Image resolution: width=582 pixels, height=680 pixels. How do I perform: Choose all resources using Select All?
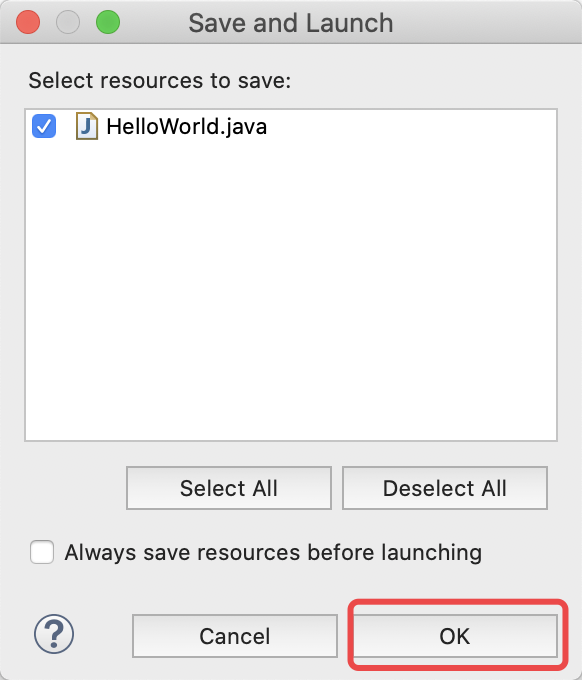click(229, 488)
